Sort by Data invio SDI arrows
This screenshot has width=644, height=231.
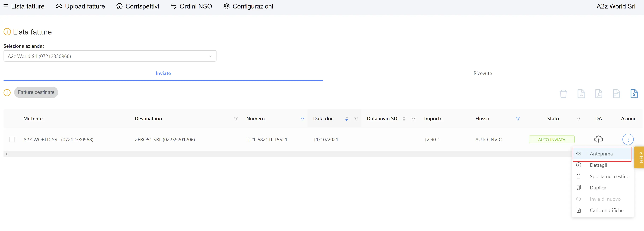[404, 119]
